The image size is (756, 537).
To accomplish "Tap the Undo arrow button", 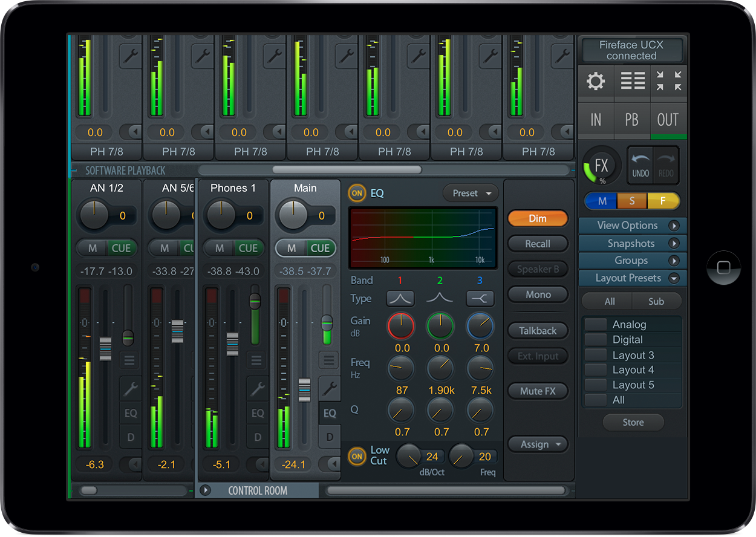I will (x=640, y=165).
